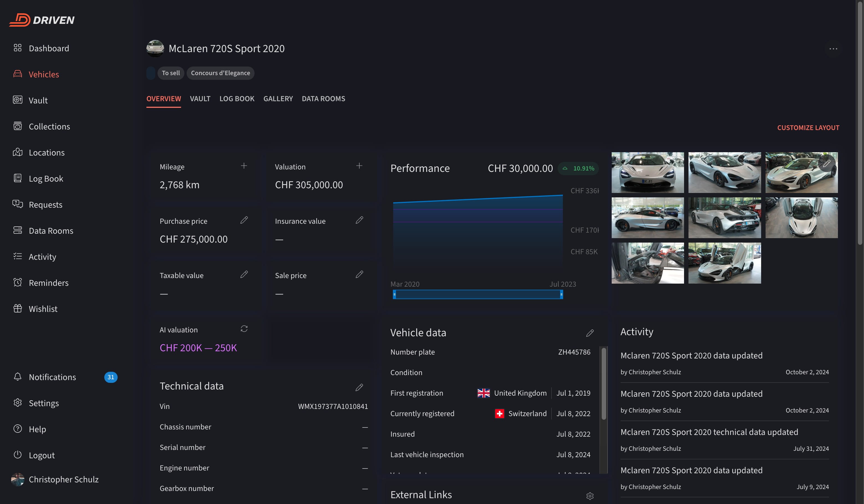Click CUSTOMIZE LAYOUT link

click(808, 128)
